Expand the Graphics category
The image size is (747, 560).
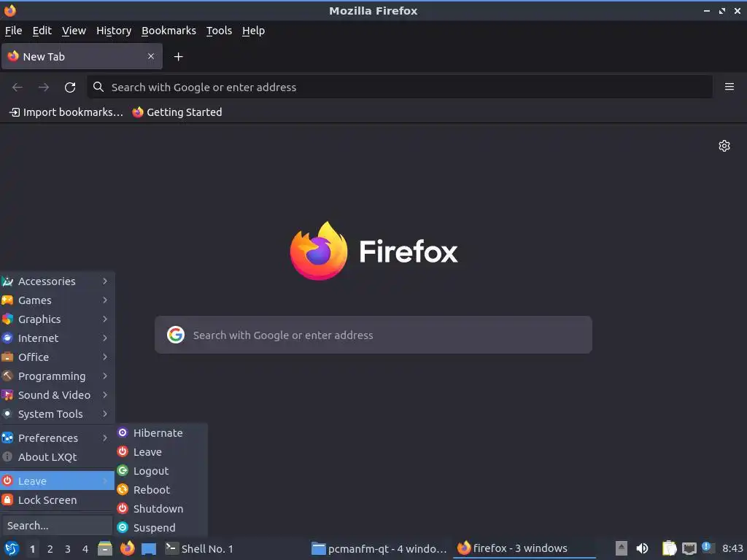pos(57,319)
